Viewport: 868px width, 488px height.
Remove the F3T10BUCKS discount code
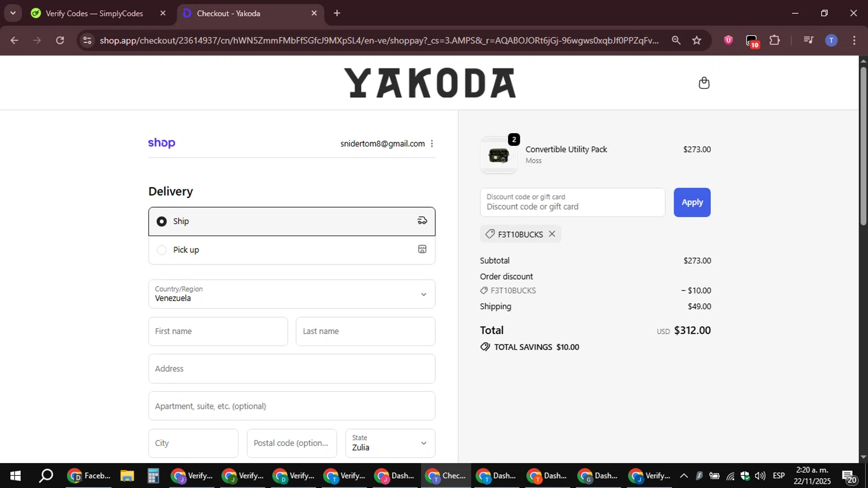[552, 234]
